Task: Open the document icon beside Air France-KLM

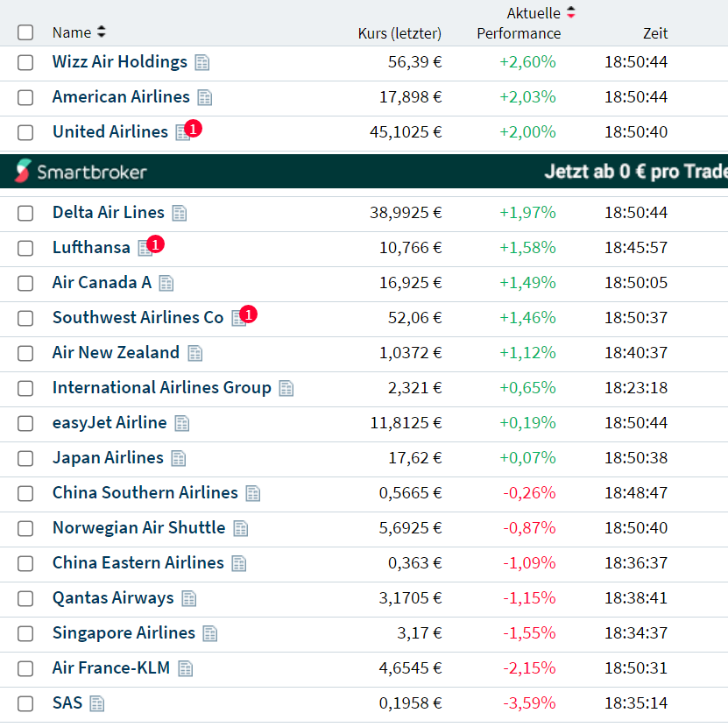Action: tap(185, 668)
